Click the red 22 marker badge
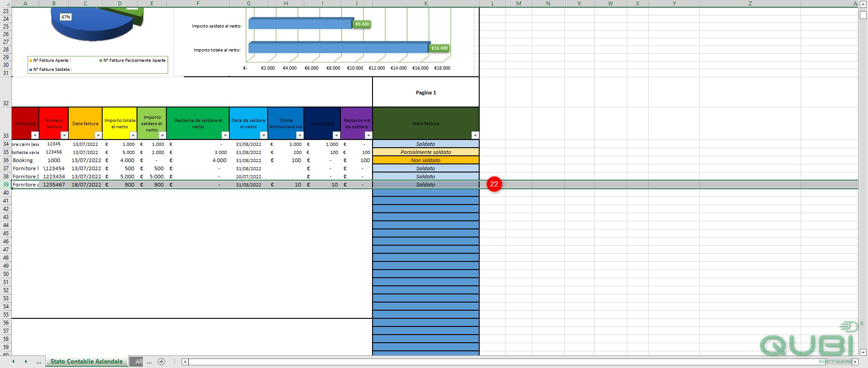Image resolution: width=868 pixels, height=368 pixels. coord(494,184)
